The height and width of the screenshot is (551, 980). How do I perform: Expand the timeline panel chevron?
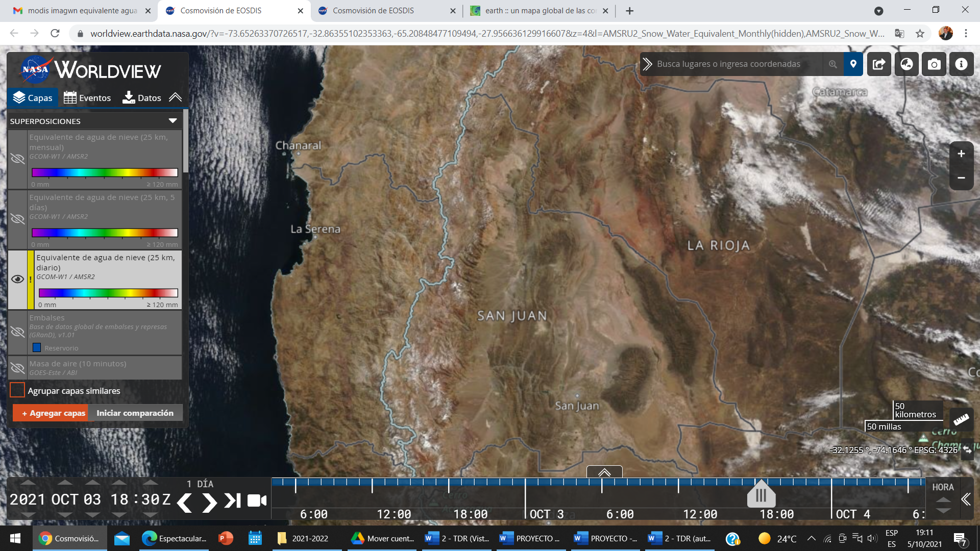[x=604, y=472]
